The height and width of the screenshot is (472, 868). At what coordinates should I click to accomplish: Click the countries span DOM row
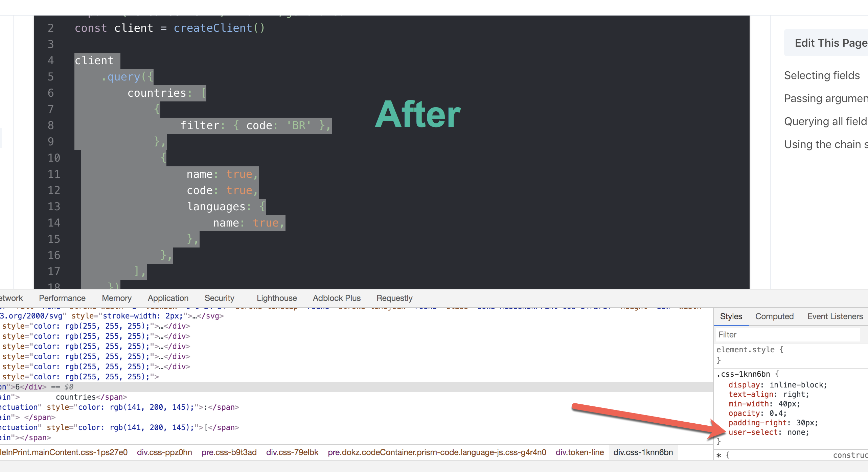[x=75, y=397]
